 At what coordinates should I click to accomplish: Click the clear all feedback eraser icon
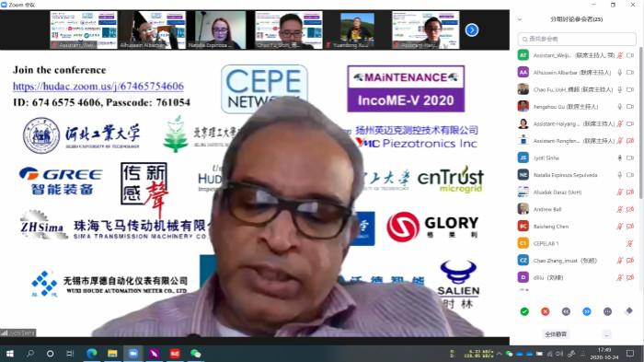(x=628, y=311)
